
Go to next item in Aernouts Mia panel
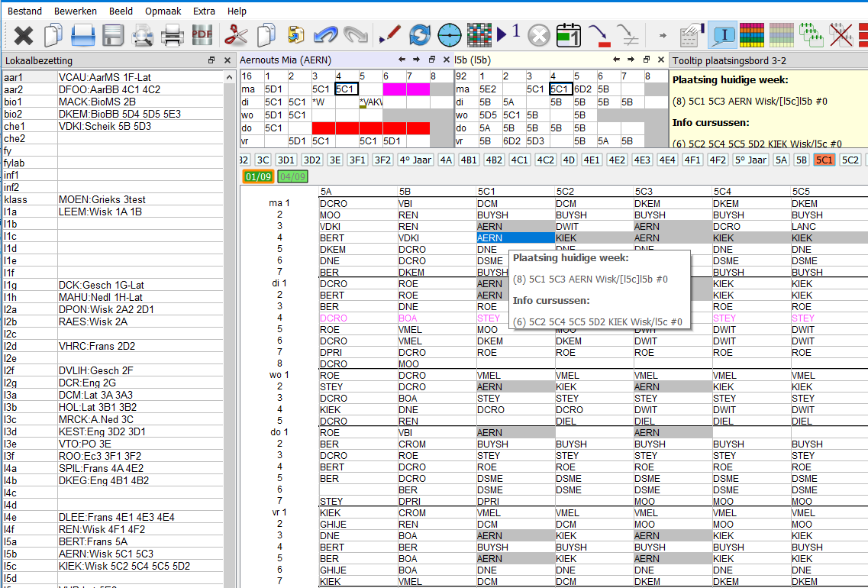[x=416, y=60]
